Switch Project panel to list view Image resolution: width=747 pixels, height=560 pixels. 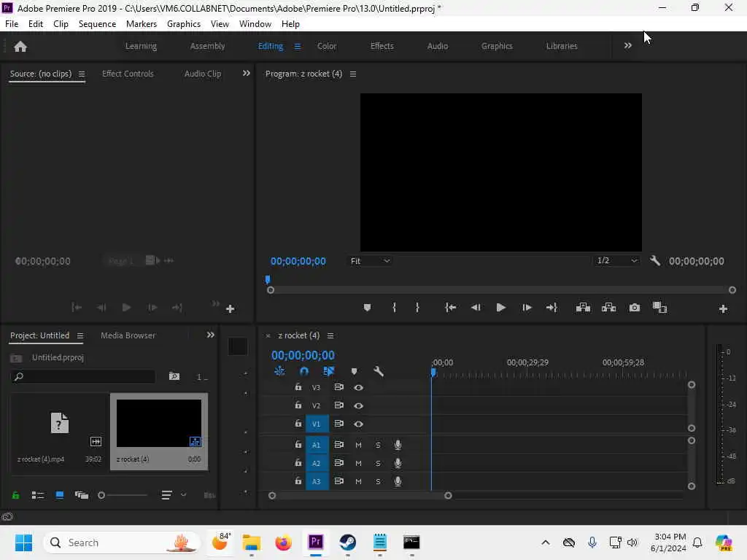pyautogui.click(x=38, y=496)
